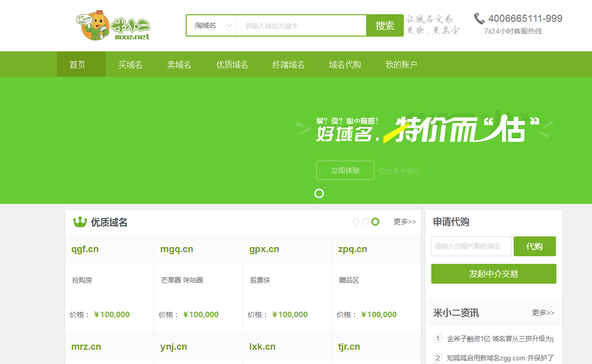Switch to second premium domains page dot
The image size is (592, 364).
coord(366,222)
